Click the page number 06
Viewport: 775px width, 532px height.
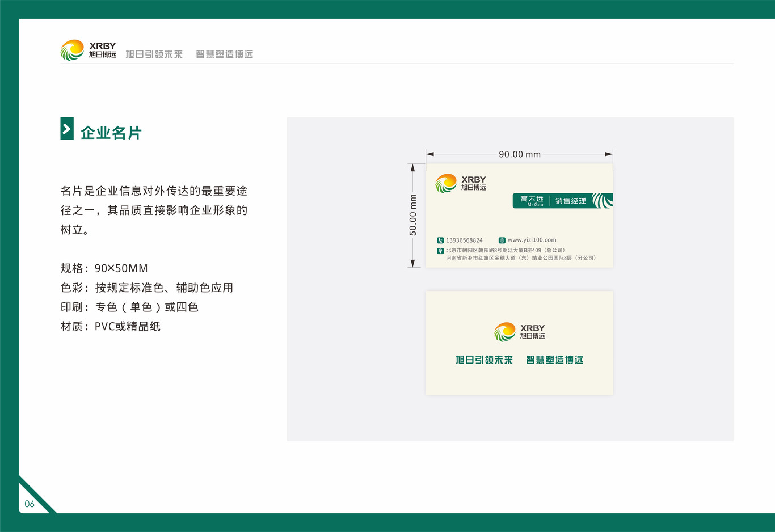pyautogui.click(x=30, y=504)
